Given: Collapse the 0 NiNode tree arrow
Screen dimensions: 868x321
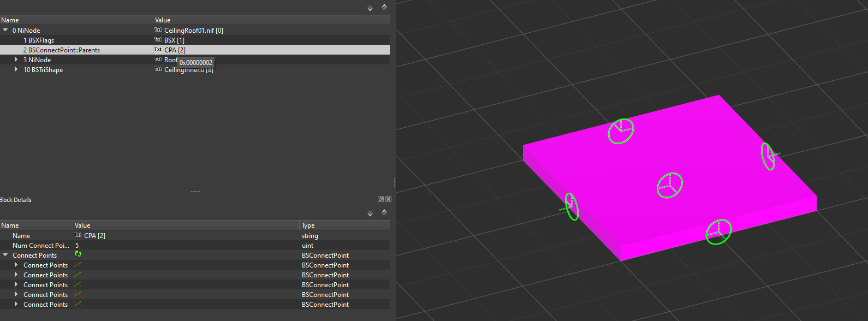Looking at the screenshot, I should (5, 30).
